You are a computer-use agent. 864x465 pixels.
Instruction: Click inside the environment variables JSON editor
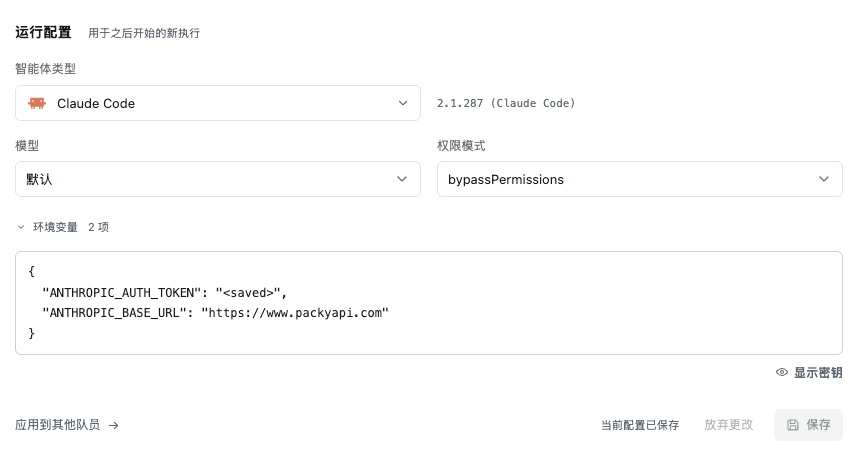click(x=429, y=303)
